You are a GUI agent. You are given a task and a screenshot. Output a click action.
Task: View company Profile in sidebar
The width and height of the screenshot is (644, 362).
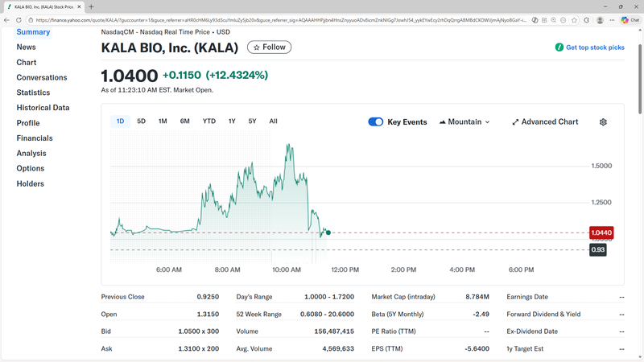click(x=28, y=123)
